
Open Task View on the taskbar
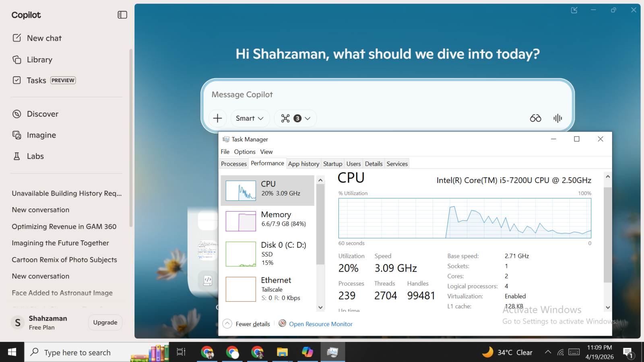(181, 352)
